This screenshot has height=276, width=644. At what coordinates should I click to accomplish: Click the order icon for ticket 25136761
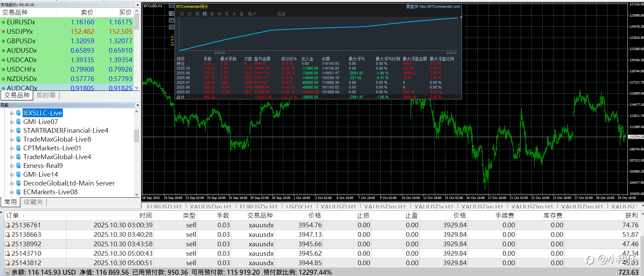[x=7, y=225]
